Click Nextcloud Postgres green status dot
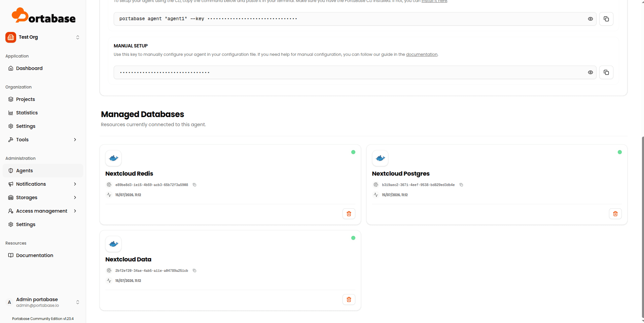The image size is (644, 323). (620, 152)
